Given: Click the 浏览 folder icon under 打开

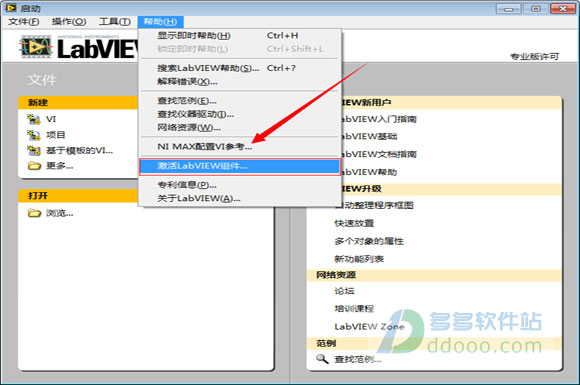Looking at the screenshot, I should [x=34, y=213].
